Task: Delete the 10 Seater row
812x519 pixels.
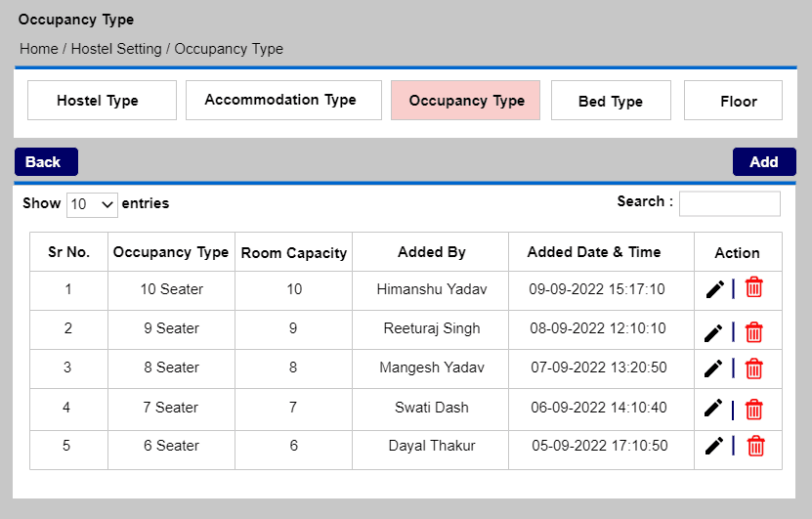Action: 753,287
